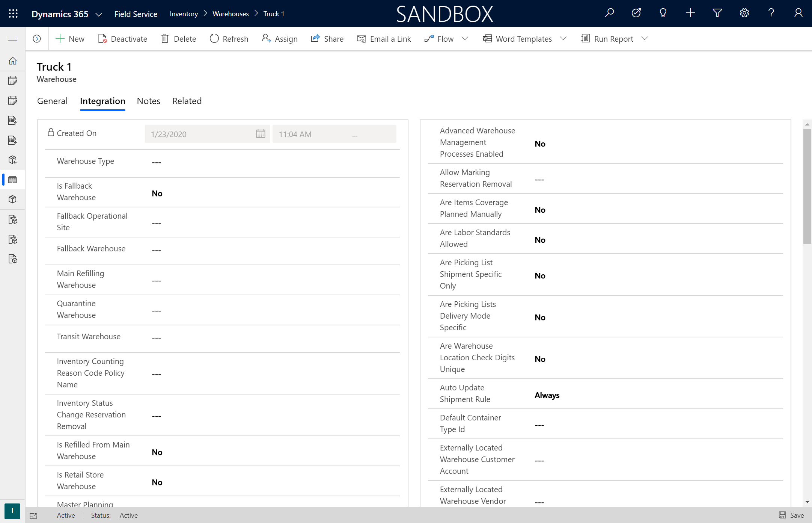The height and width of the screenshot is (523, 812).
Task: Toggle Is Fallback Warehouse to Yes
Action: 156,193
